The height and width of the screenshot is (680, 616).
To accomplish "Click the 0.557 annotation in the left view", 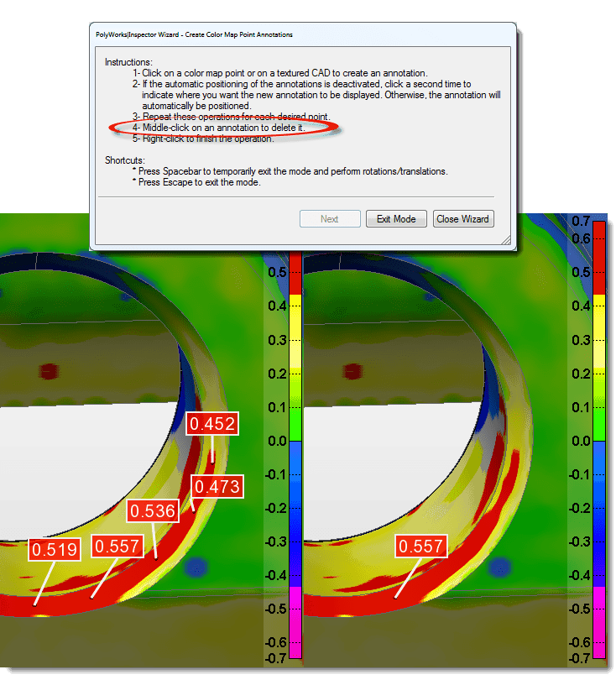I will point(117,547).
